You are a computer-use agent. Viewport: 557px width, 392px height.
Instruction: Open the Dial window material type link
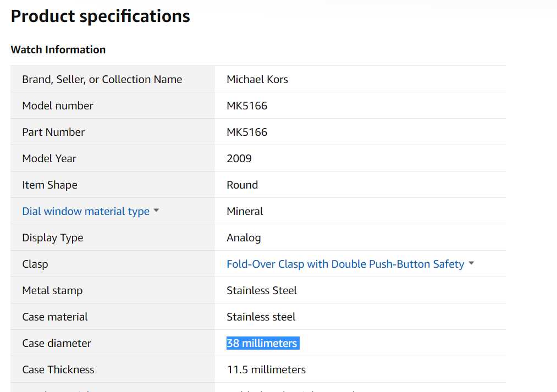[x=86, y=211]
